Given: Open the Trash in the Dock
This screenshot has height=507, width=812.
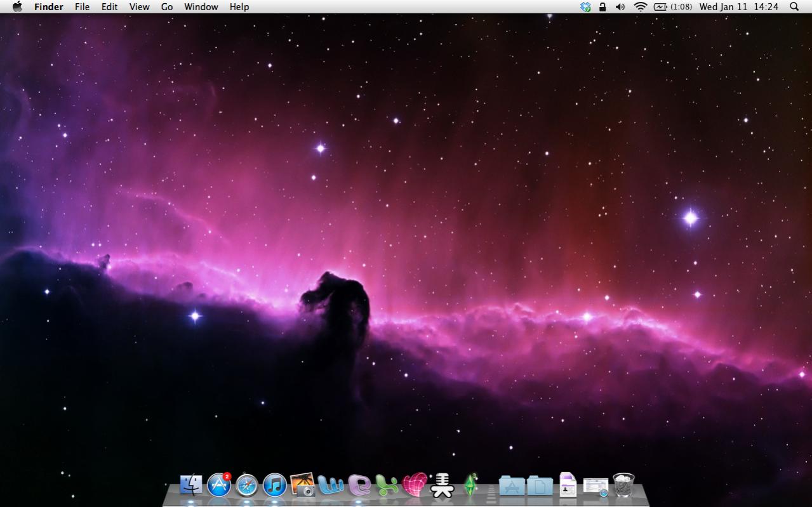Looking at the screenshot, I should click(623, 485).
